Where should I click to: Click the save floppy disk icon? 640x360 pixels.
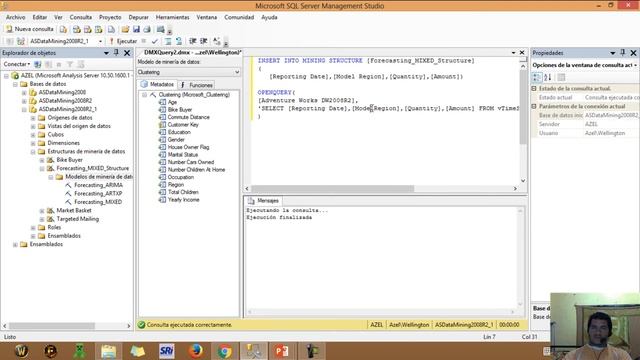[x=136, y=29]
